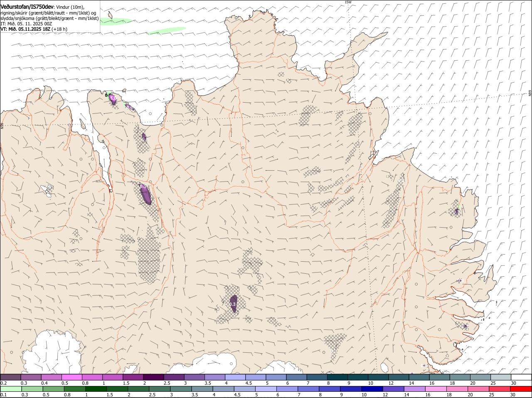The image size is (532, 398).
Task: Click the 0.2 swatch on purple snow scale
Action: (10, 377)
